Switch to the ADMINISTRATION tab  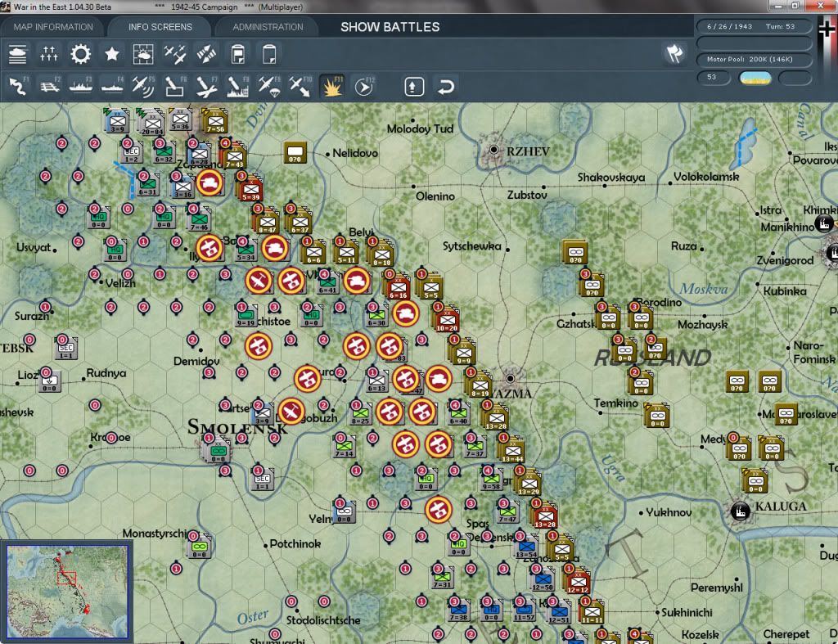[x=268, y=27]
